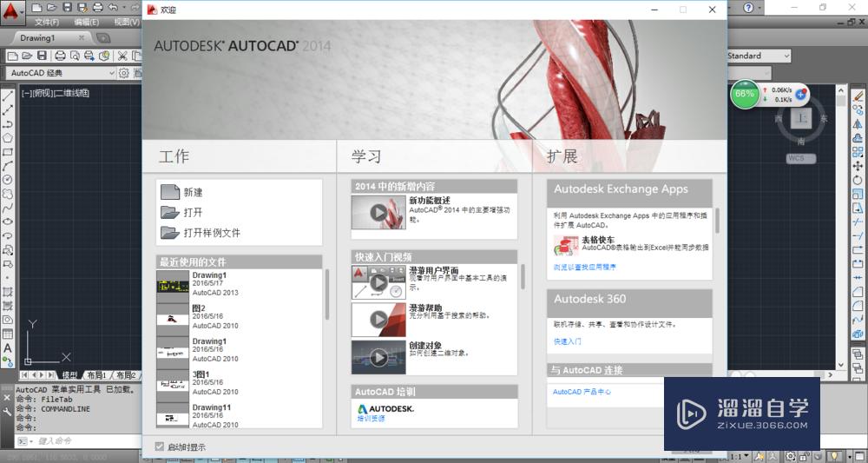The image size is (868, 463).
Task: Select the Line tool in Draw toolbar
Action: click(x=8, y=96)
